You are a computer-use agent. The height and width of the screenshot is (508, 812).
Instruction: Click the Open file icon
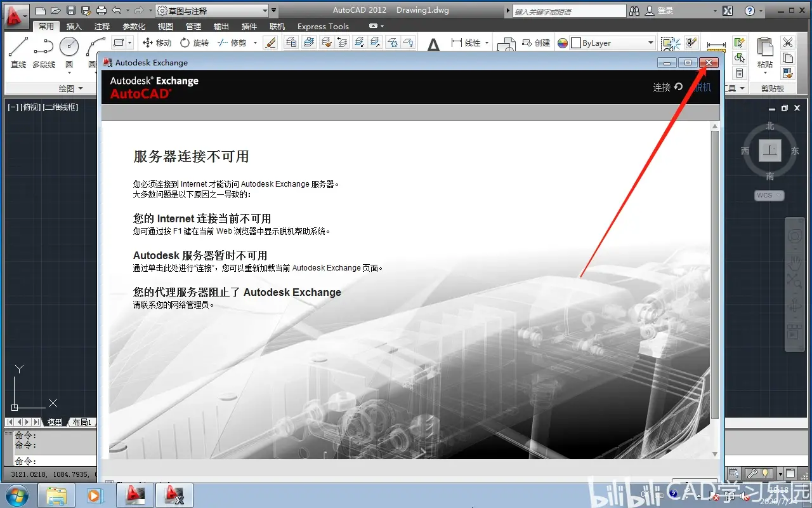pos(55,11)
